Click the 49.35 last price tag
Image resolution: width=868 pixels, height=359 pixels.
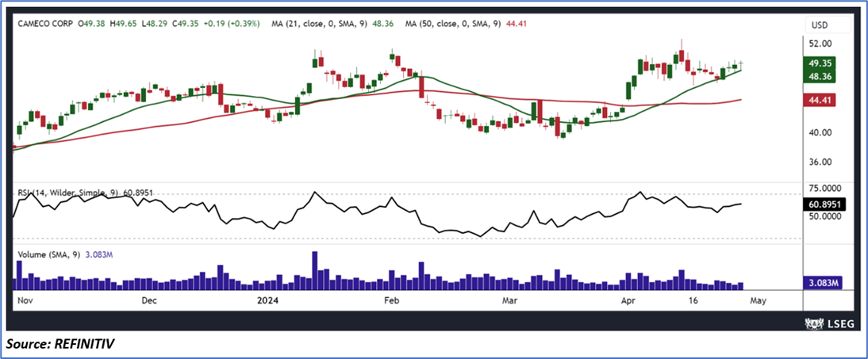click(820, 63)
